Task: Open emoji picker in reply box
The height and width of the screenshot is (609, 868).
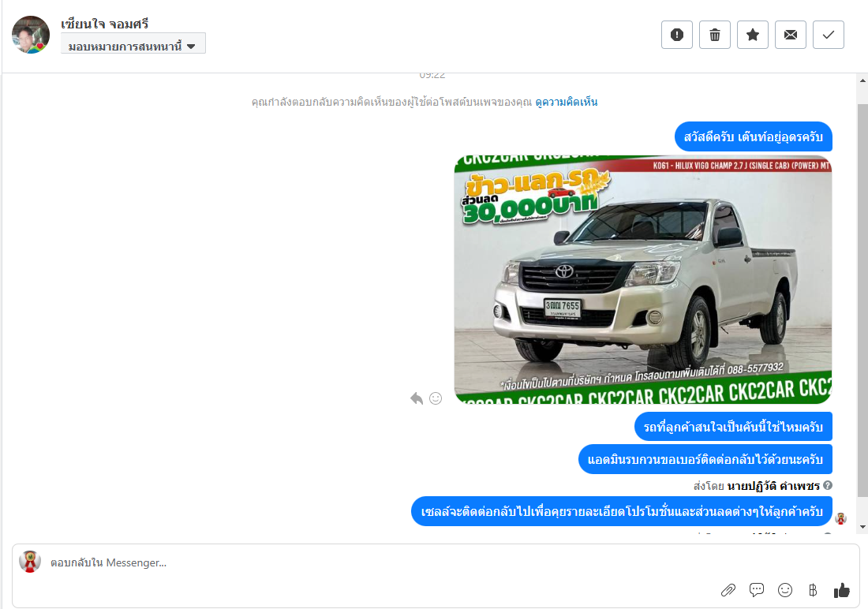Action: [x=785, y=590]
